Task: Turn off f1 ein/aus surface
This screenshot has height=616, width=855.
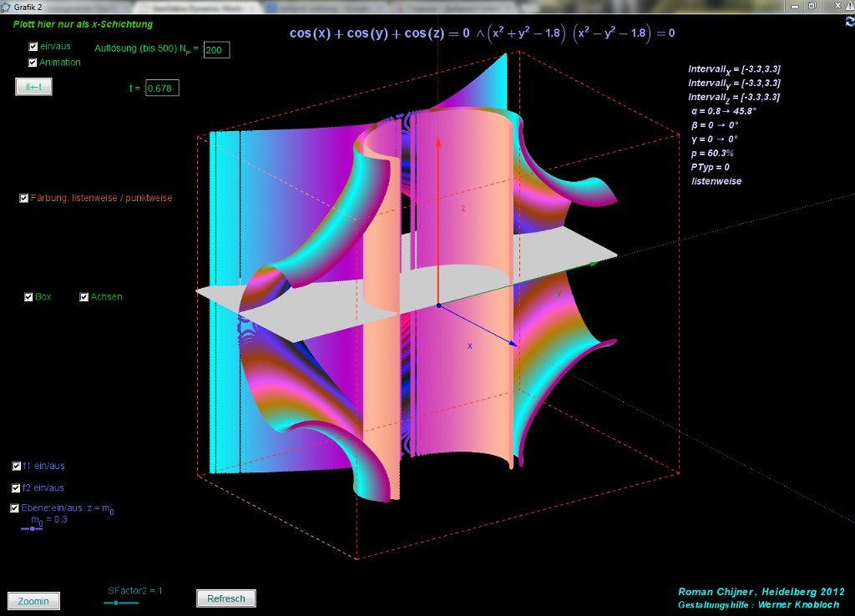Action: click(x=17, y=466)
